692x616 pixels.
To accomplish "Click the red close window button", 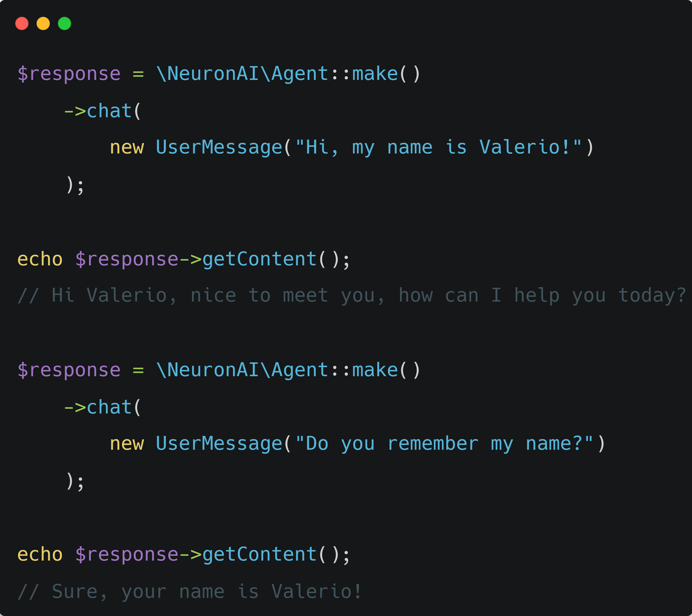I will tap(22, 23).
